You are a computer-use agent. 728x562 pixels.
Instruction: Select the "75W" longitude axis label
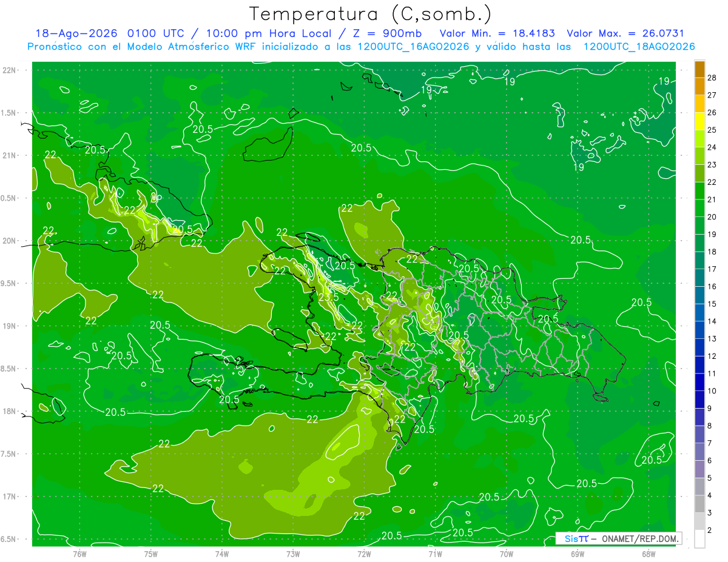151,554
